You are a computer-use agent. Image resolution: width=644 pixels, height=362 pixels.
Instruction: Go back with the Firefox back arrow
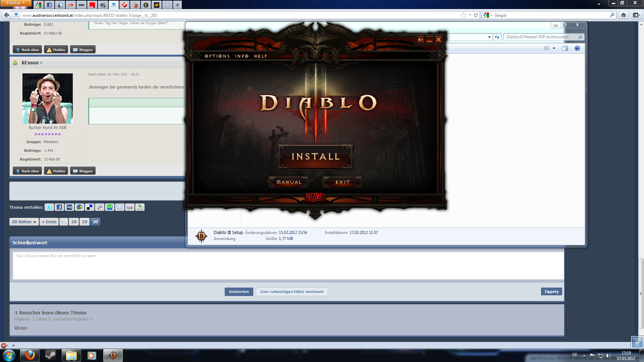[x=6, y=15]
